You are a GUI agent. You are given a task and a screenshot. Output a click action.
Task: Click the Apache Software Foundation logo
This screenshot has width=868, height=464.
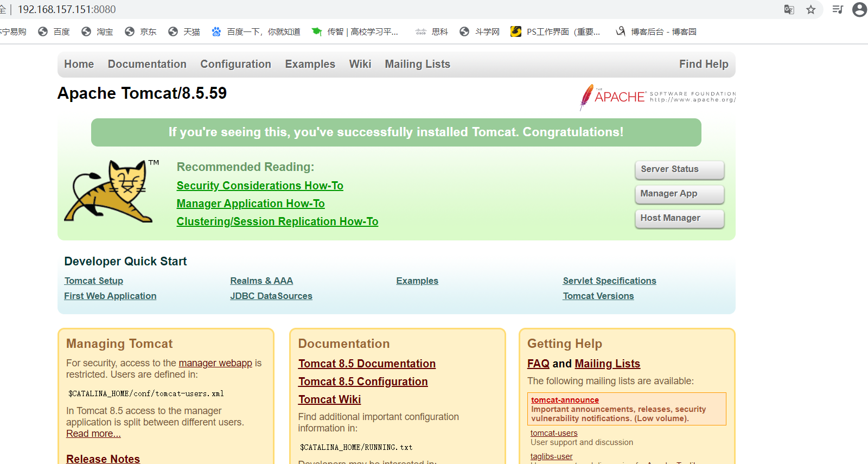658,97
